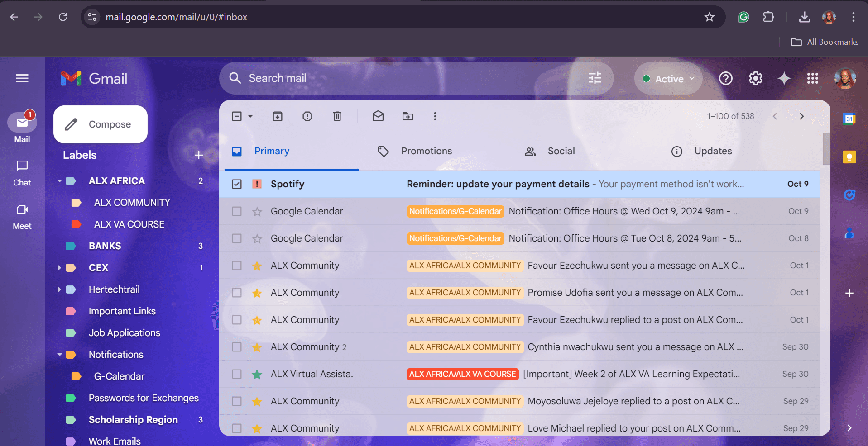Check the Cynthia nwachukwu email checkbox
This screenshot has height=446, width=868.
(237, 347)
